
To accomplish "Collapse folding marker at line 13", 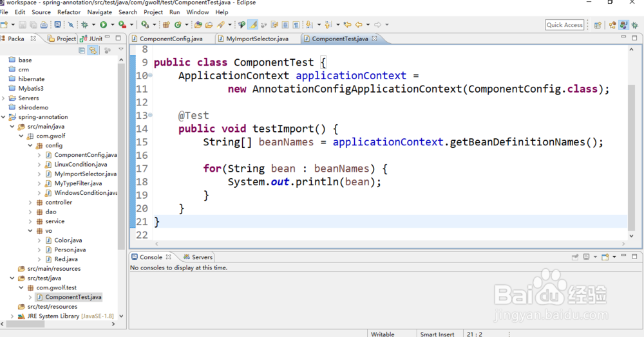I will coord(150,115).
